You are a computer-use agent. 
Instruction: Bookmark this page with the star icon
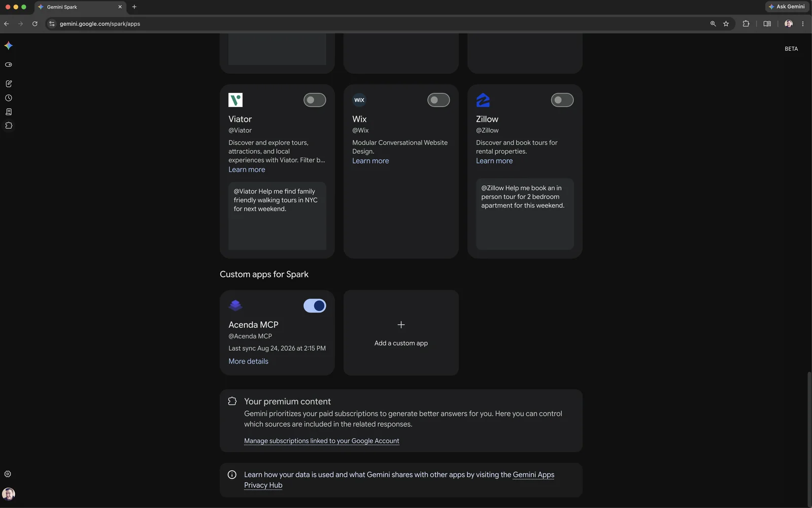point(726,24)
